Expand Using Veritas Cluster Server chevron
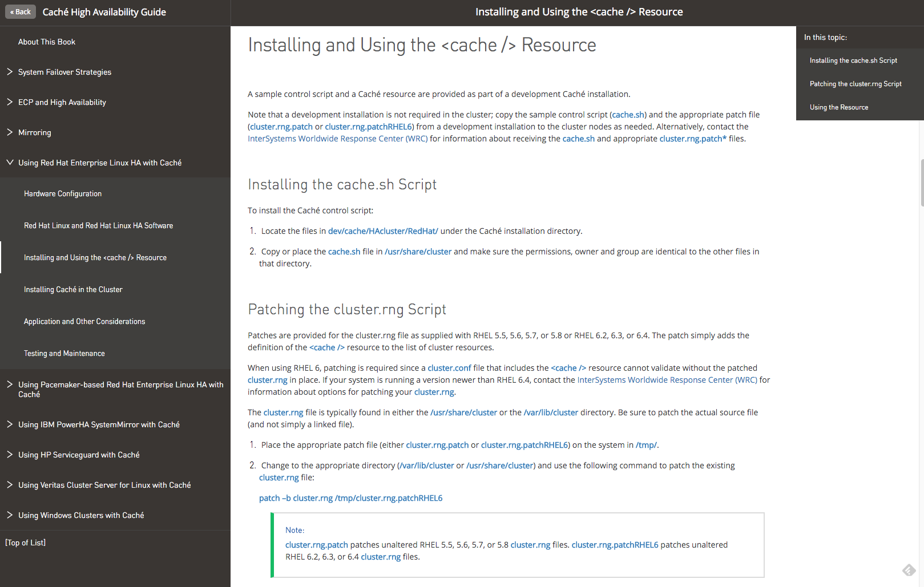 point(10,485)
